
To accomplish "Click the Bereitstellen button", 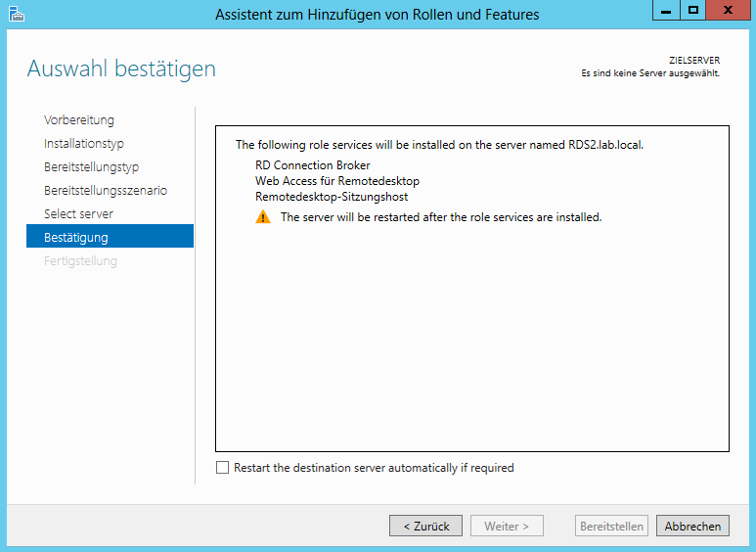I will [x=611, y=526].
